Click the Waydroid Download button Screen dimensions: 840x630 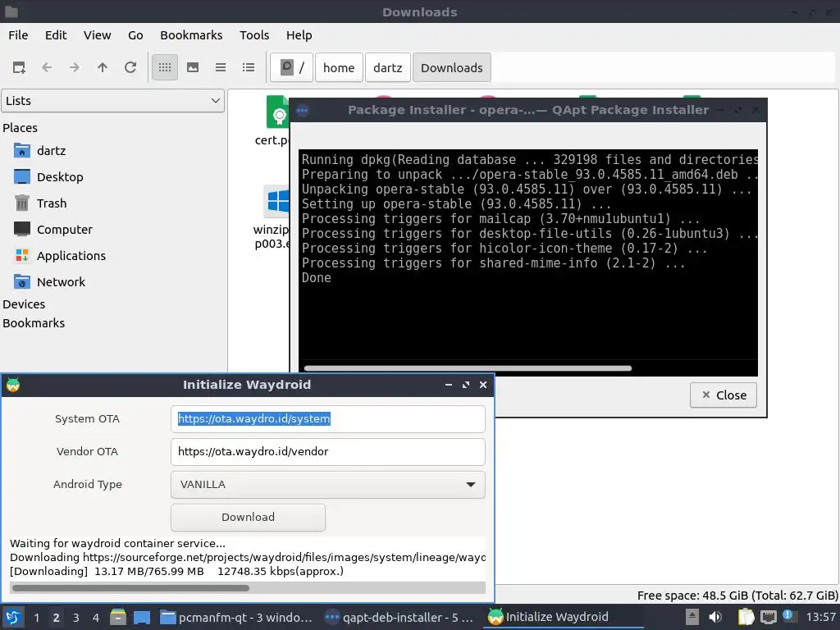pos(248,517)
